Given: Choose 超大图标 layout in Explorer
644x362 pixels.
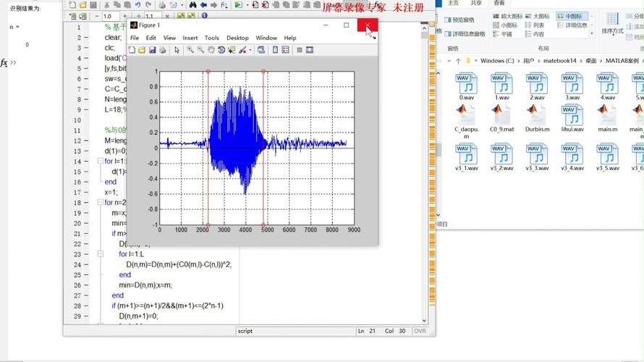Looking at the screenshot, I should click(x=508, y=16).
